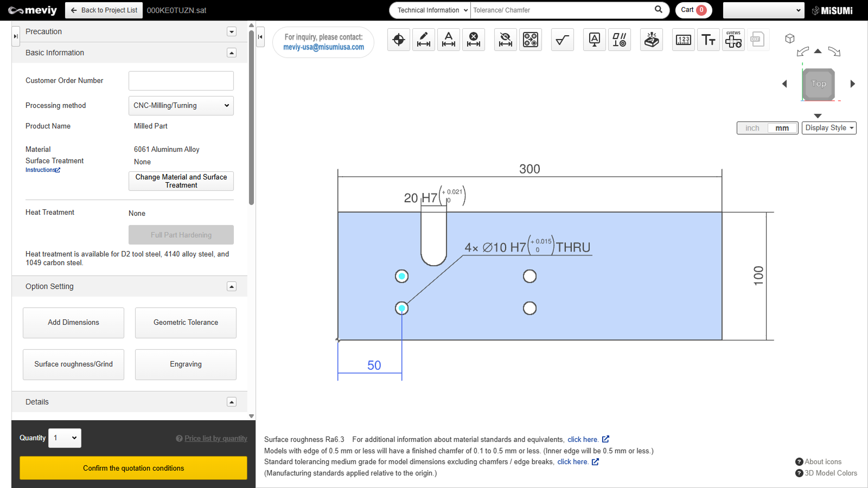The image size is (868, 488).
Task: Click the Customer Order Number field
Action: pos(181,81)
